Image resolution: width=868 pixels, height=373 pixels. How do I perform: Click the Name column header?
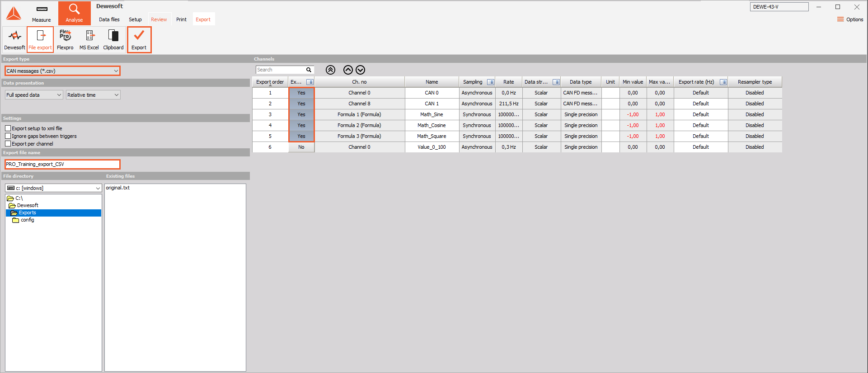coord(432,82)
